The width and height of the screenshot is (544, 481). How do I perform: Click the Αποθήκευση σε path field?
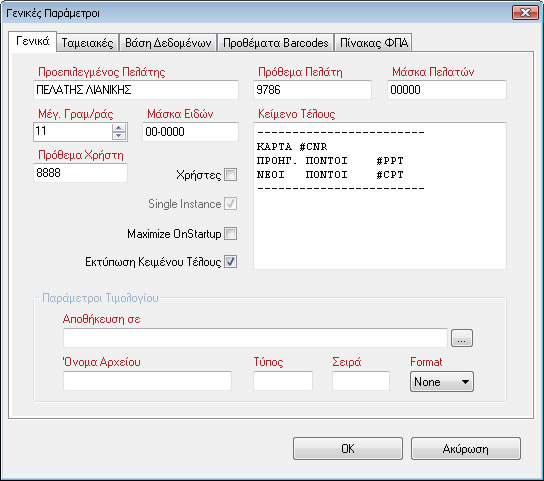coord(255,338)
